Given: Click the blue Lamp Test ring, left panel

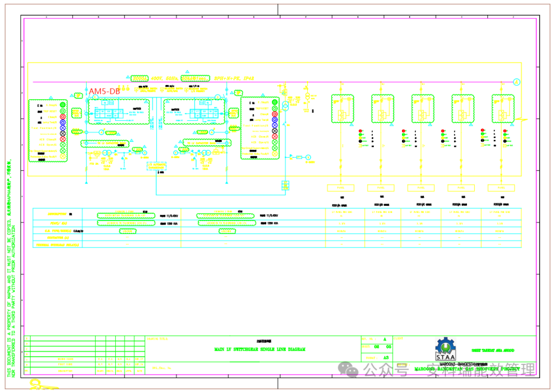Looking at the screenshot, I should click(x=63, y=122).
